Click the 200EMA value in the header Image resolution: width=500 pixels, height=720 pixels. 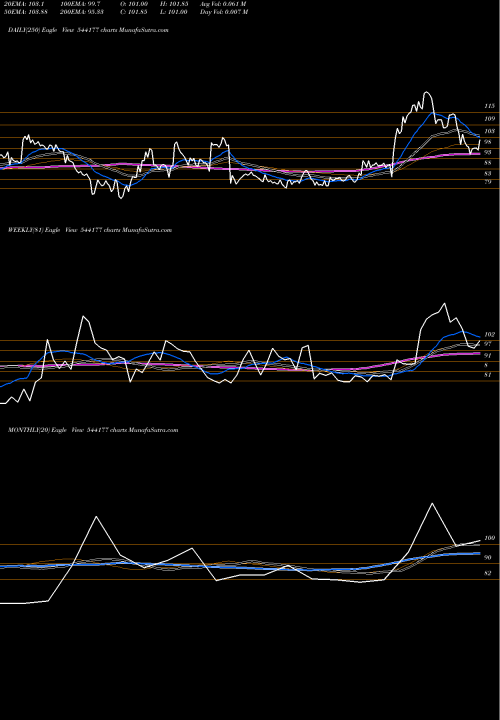tap(83, 12)
